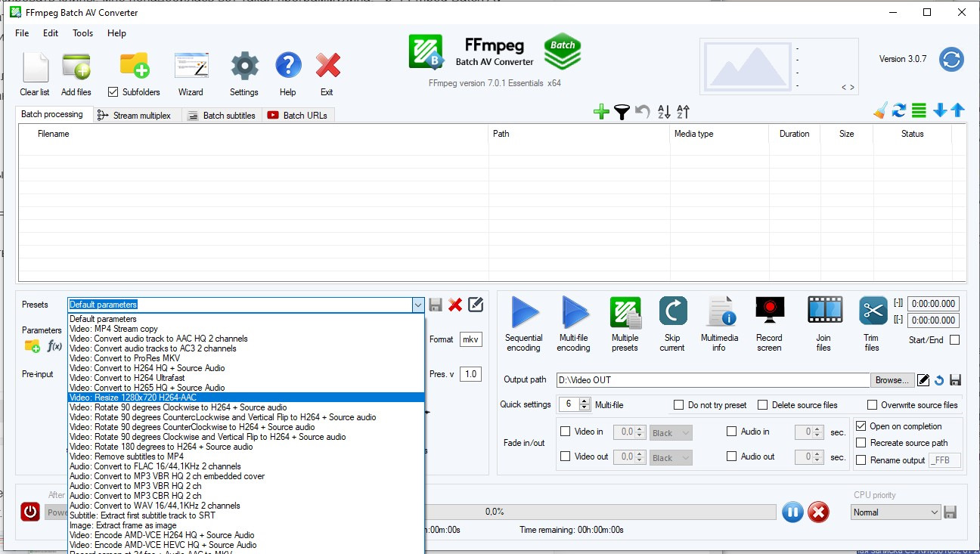Toggle the Video in fade checkbox
Viewport: 980px width, 554px height.
(565, 432)
